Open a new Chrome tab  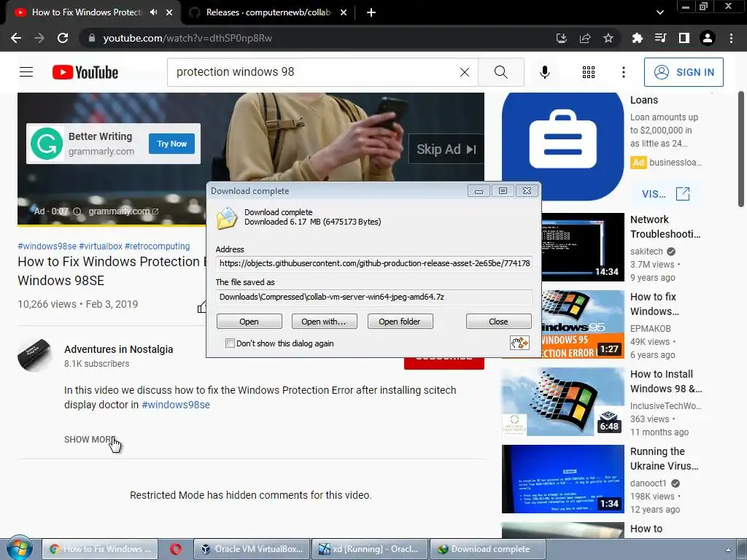tap(371, 12)
